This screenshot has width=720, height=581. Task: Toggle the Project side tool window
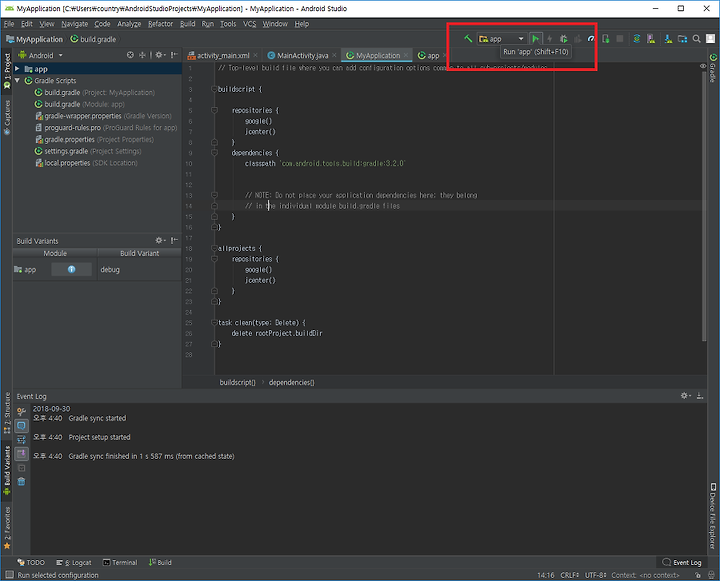pos(7,71)
